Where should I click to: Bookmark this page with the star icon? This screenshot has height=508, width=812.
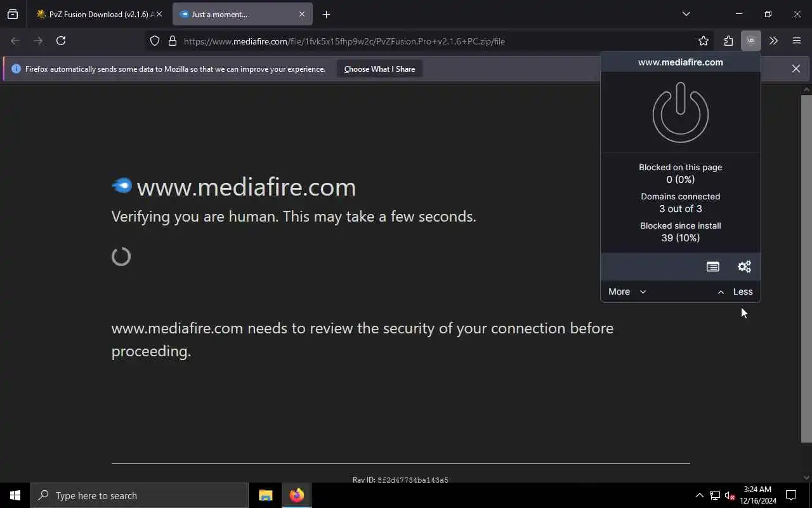point(703,41)
